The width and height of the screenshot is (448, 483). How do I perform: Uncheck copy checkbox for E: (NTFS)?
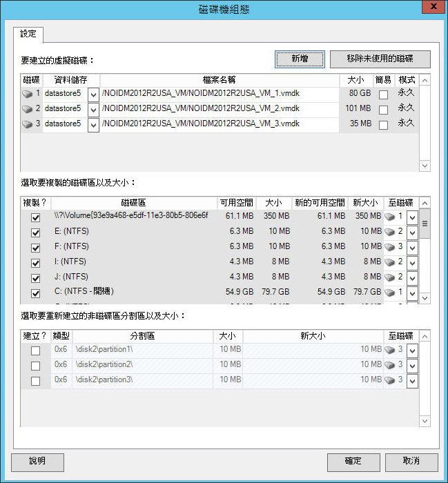[x=36, y=233]
